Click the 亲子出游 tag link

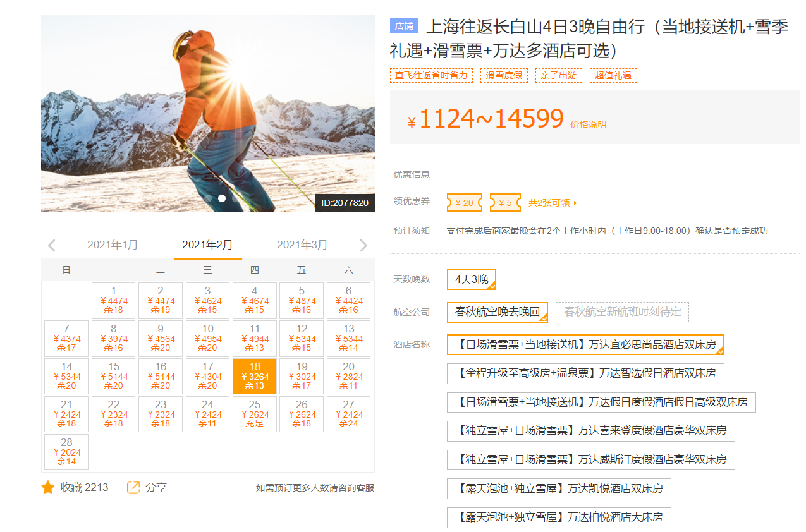(558, 76)
